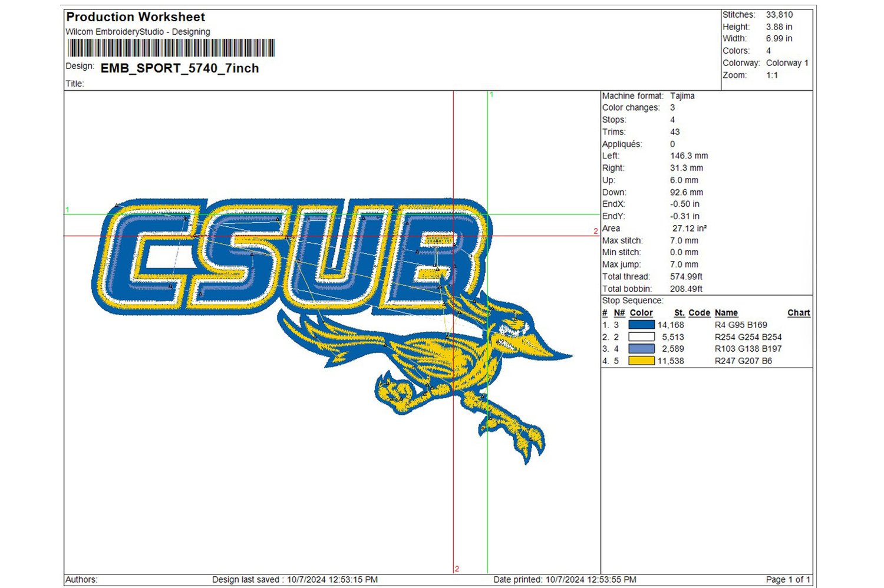Click the down extent value "92.6 mm"
The width and height of the screenshot is (884, 588).
pyautogui.click(x=687, y=193)
